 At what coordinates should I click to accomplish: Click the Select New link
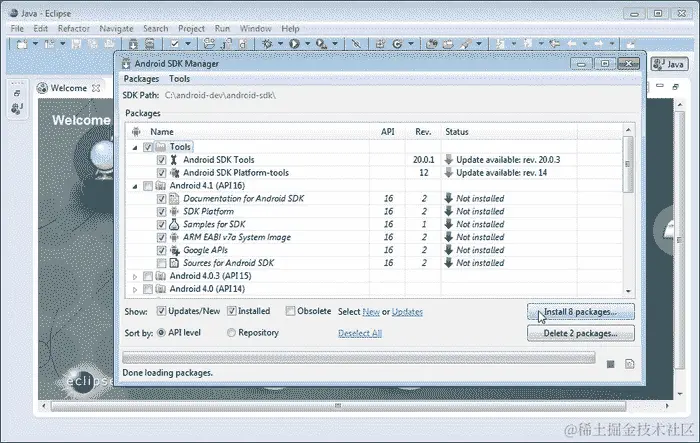tap(371, 312)
